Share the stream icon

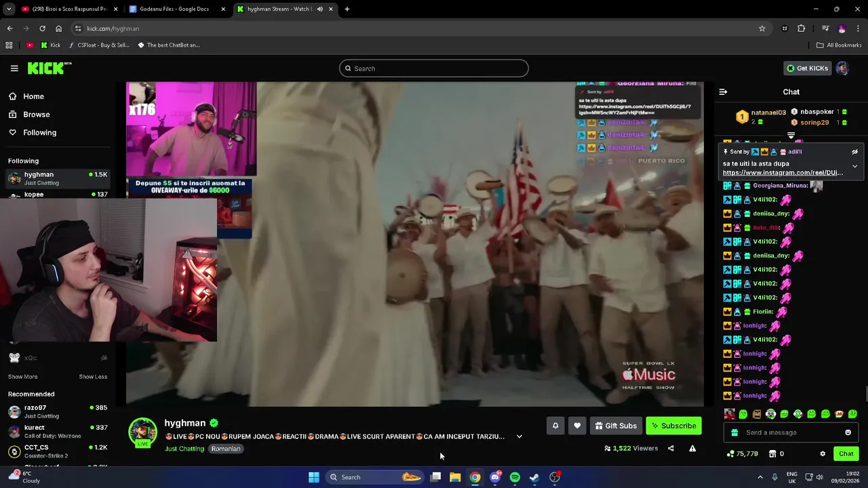671,448
